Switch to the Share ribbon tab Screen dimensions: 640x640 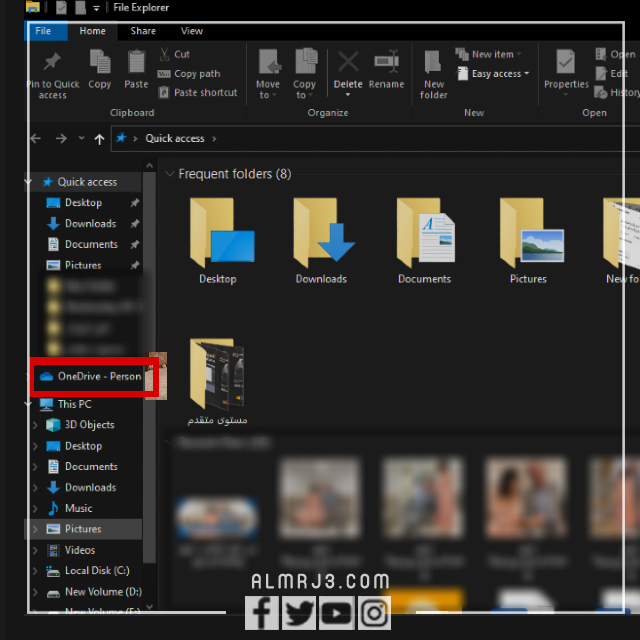point(143,31)
